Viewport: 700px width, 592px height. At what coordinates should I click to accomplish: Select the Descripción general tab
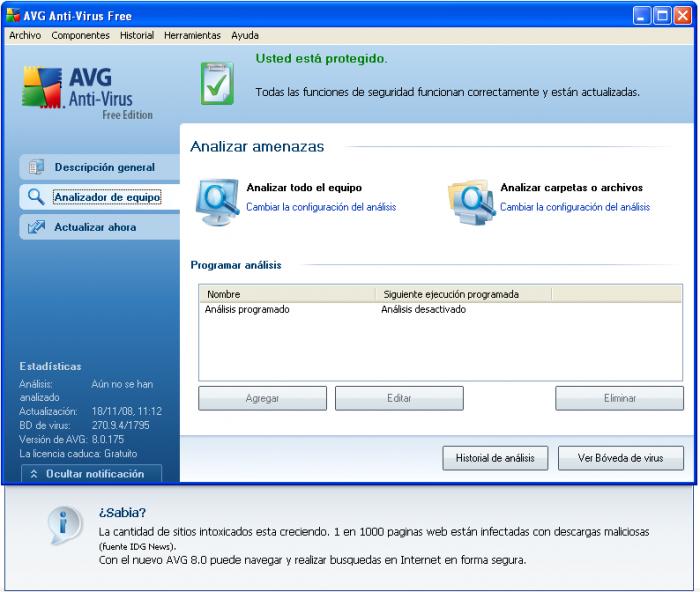[100, 167]
